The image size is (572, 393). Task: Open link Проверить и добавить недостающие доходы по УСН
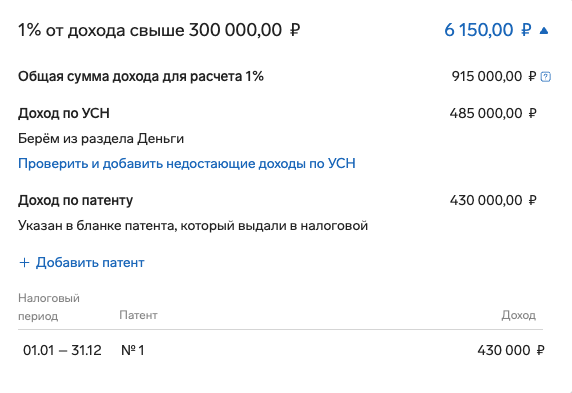187,163
